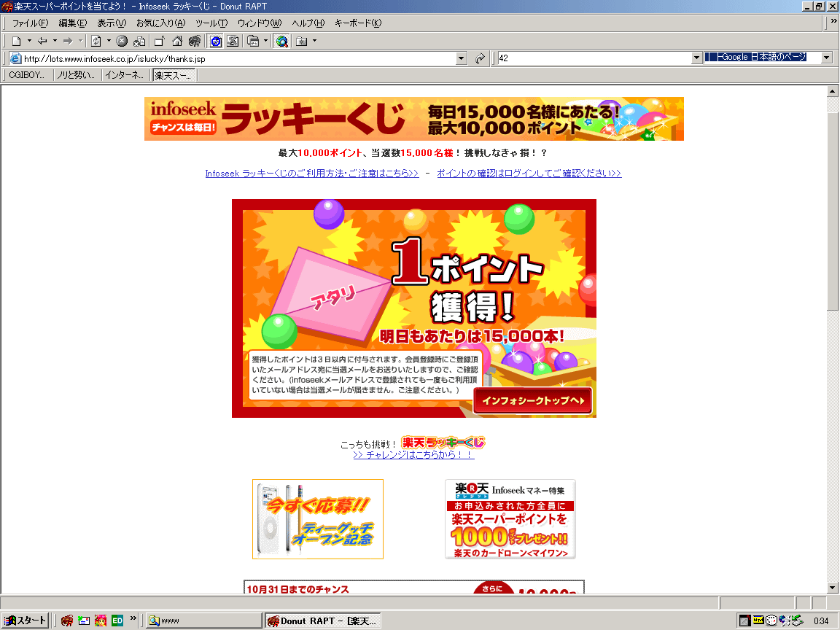Image resolution: width=840 pixels, height=630 pixels.
Task: Click the 楽天スーパーポイント 1000 ad banner
Action: [510, 519]
